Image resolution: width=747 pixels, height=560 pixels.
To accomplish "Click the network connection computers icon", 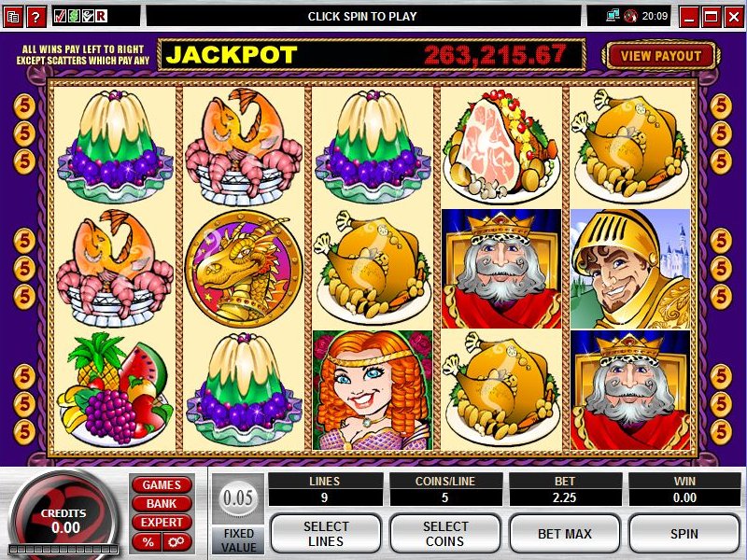I will click(x=613, y=16).
